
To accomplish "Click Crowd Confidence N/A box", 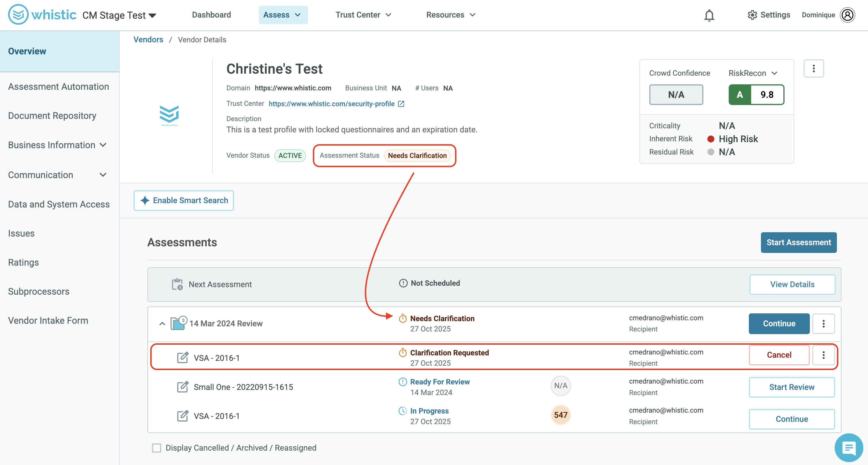I will pos(676,95).
